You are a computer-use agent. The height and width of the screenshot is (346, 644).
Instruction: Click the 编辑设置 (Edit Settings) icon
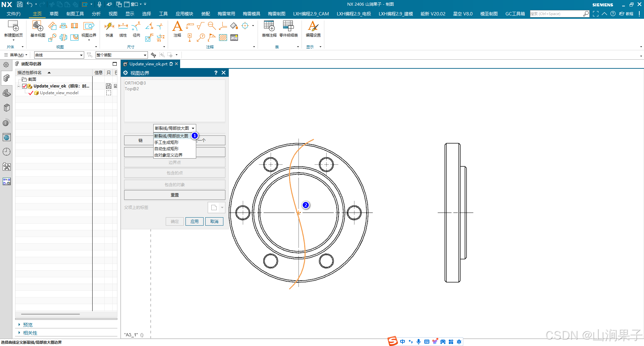(x=313, y=26)
